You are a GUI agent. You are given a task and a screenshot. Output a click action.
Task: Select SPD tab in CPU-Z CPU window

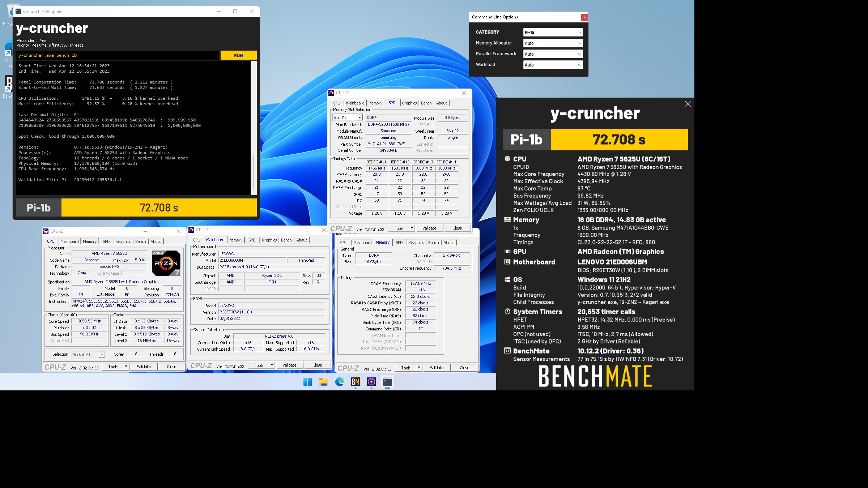click(106, 241)
